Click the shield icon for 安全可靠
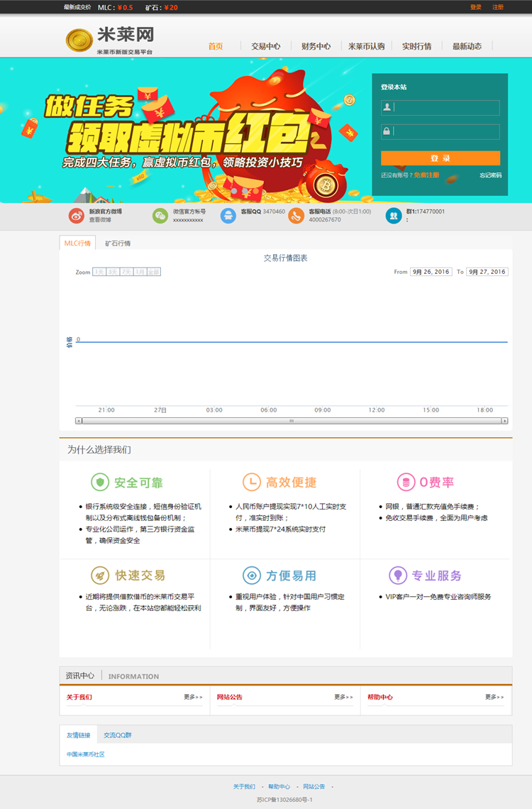 click(100, 483)
